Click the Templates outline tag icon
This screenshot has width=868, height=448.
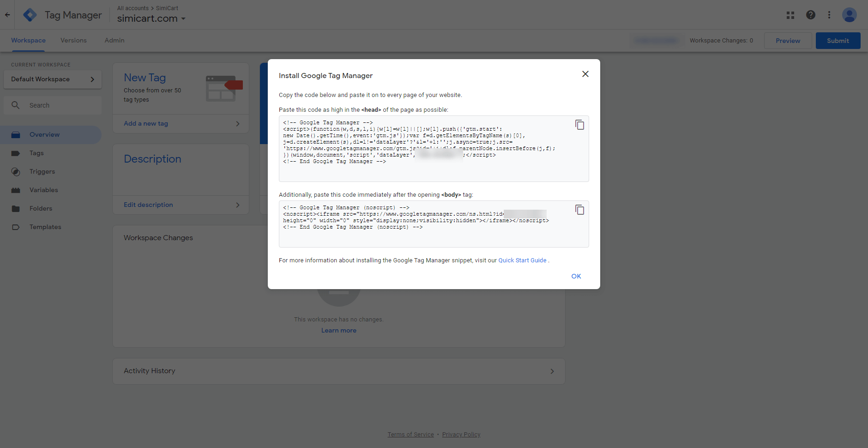15,227
